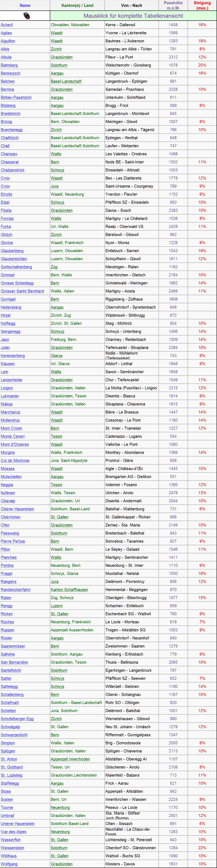The height and width of the screenshot is (868, 217).
Task: Follow the Böhler-Passhöchi link
Action: point(16,97)
